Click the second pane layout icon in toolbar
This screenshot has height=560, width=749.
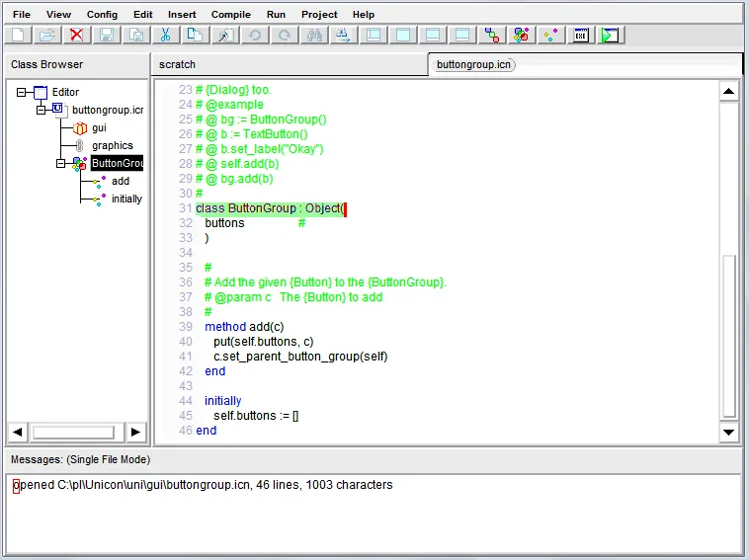pyautogui.click(x=403, y=35)
